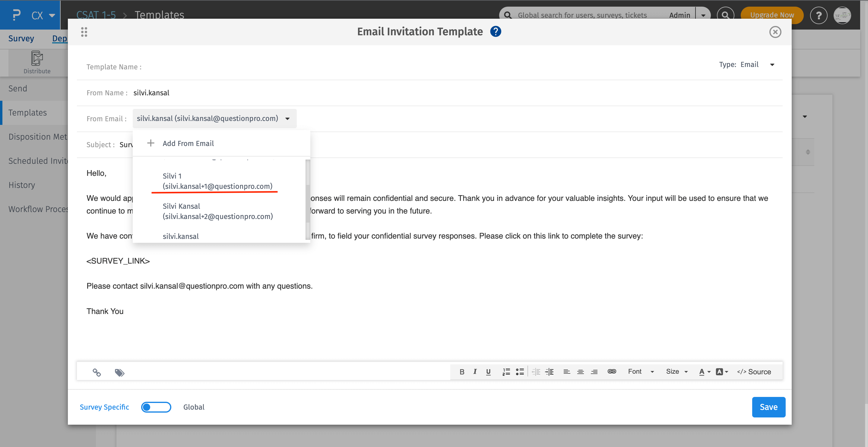Insert a bulleted list
This screenshot has height=447, width=868.
pos(520,372)
